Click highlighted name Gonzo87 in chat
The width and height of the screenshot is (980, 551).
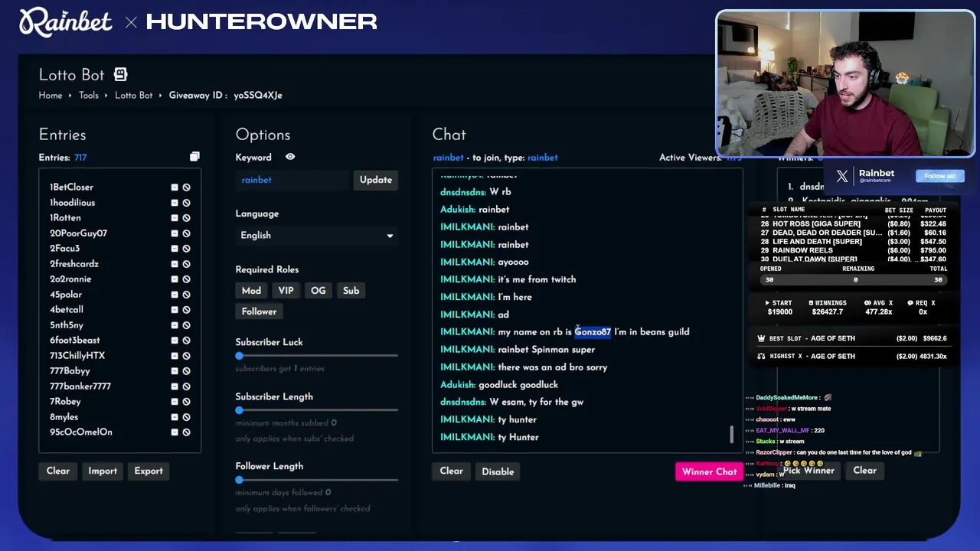593,332
